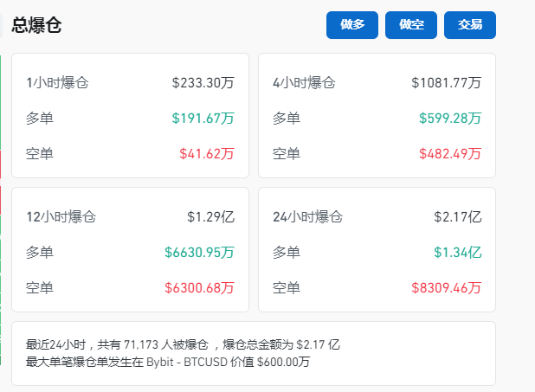Select the 多单 label in 4小时爆仓 card

287,118
